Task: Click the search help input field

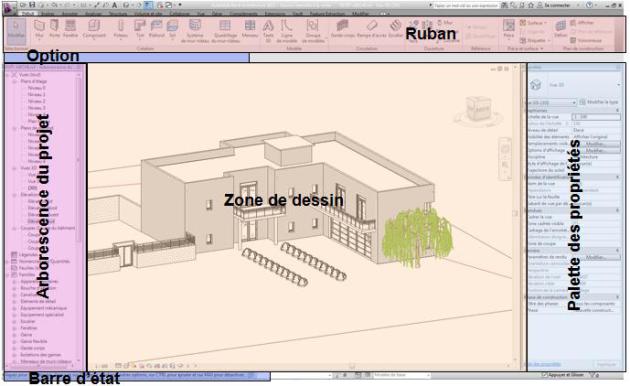Action: coord(466,6)
